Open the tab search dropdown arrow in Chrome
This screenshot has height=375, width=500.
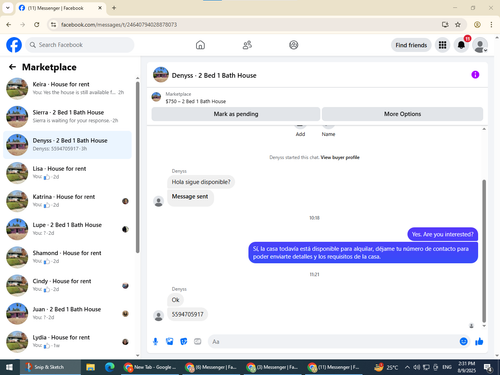(8, 8)
